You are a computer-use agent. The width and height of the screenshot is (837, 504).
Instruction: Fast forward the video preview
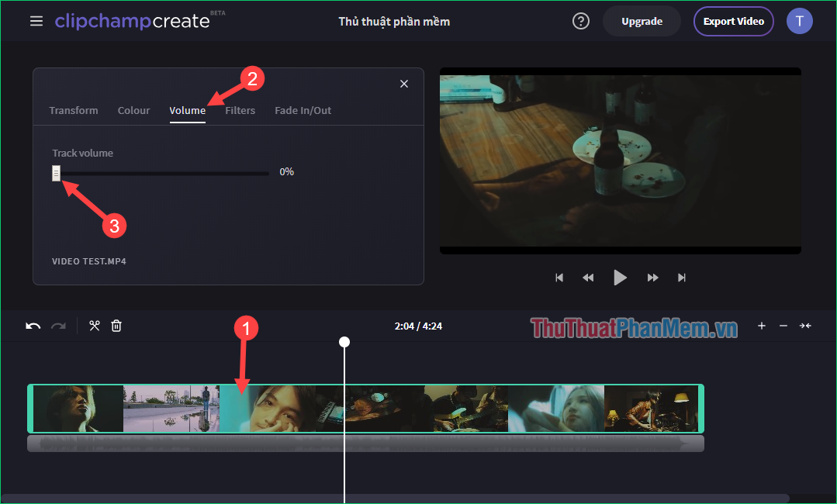pyautogui.click(x=652, y=277)
